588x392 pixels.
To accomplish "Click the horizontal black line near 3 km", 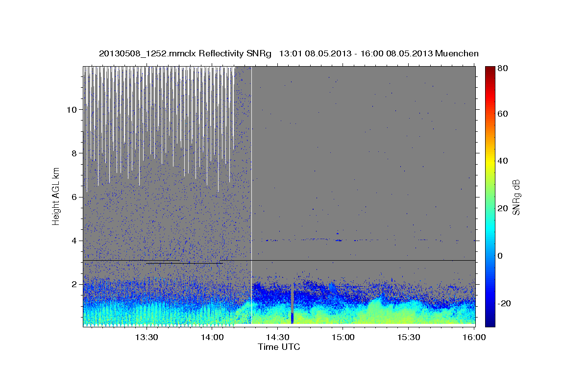I will (279, 260).
